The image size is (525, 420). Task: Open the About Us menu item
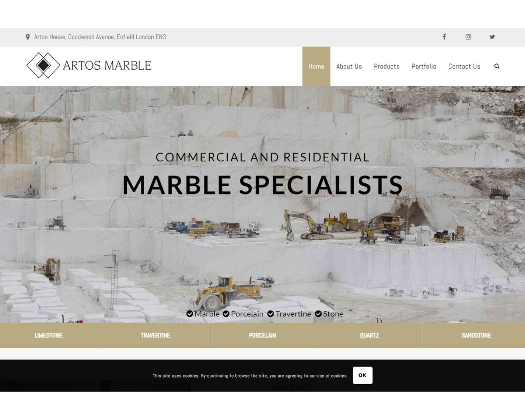point(349,66)
